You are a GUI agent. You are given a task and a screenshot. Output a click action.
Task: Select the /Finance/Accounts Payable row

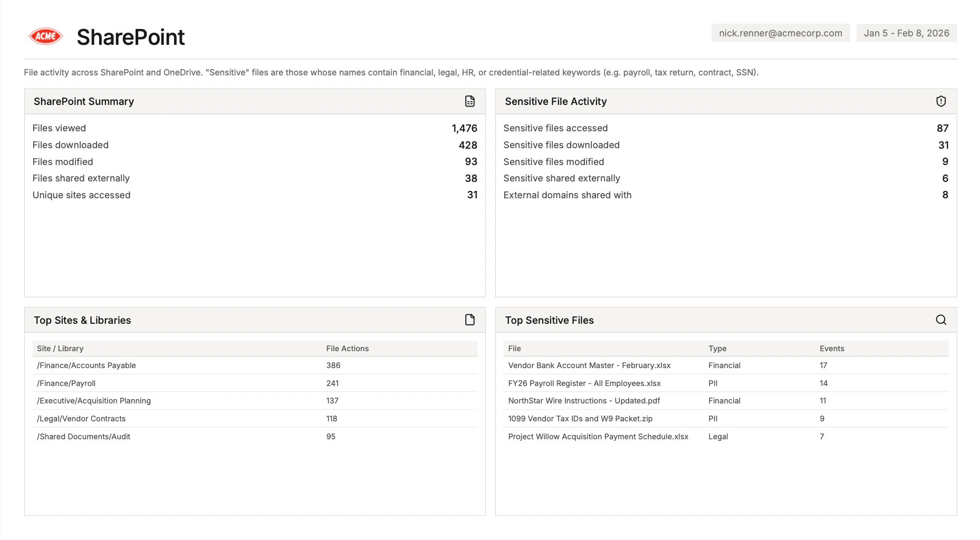coord(255,365)
